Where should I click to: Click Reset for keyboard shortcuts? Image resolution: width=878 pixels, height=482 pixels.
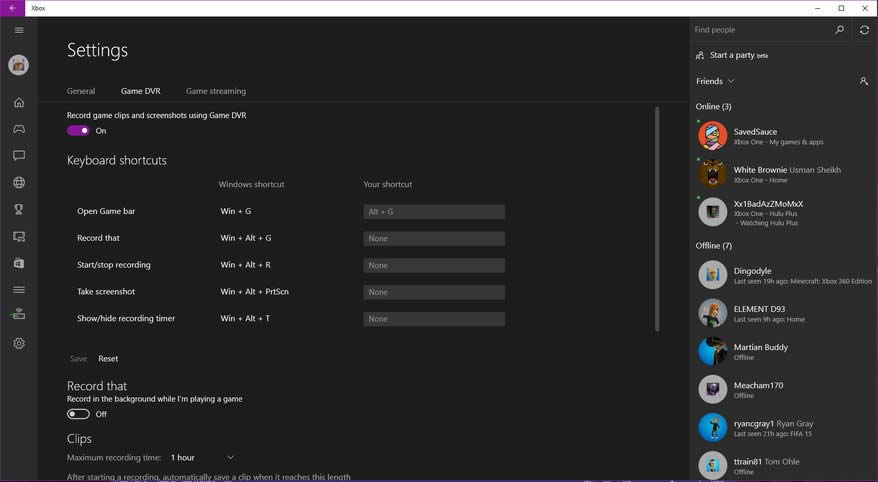pos(108,359)
